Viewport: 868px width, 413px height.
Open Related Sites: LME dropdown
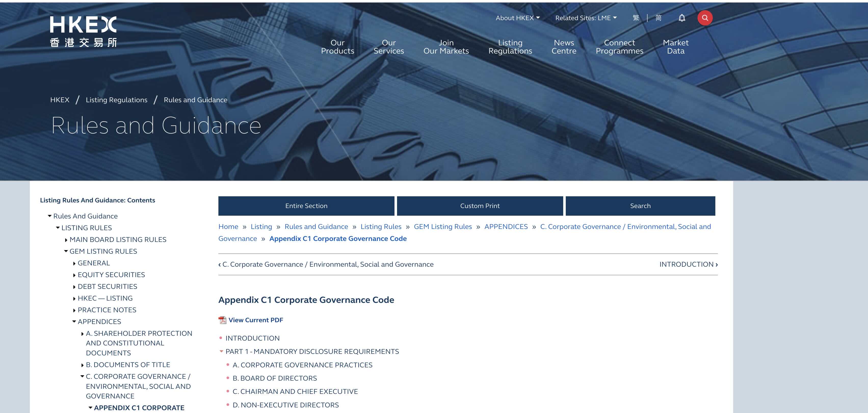point(586,18)
